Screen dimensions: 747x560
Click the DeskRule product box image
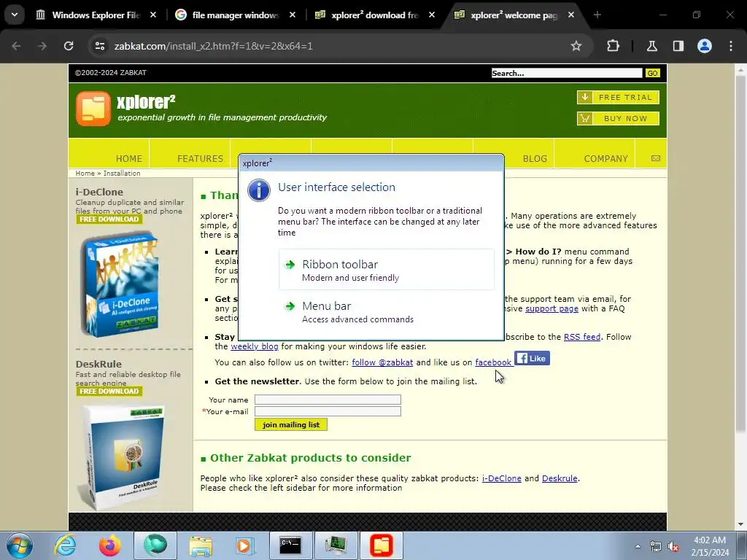[x=123, y=457]
